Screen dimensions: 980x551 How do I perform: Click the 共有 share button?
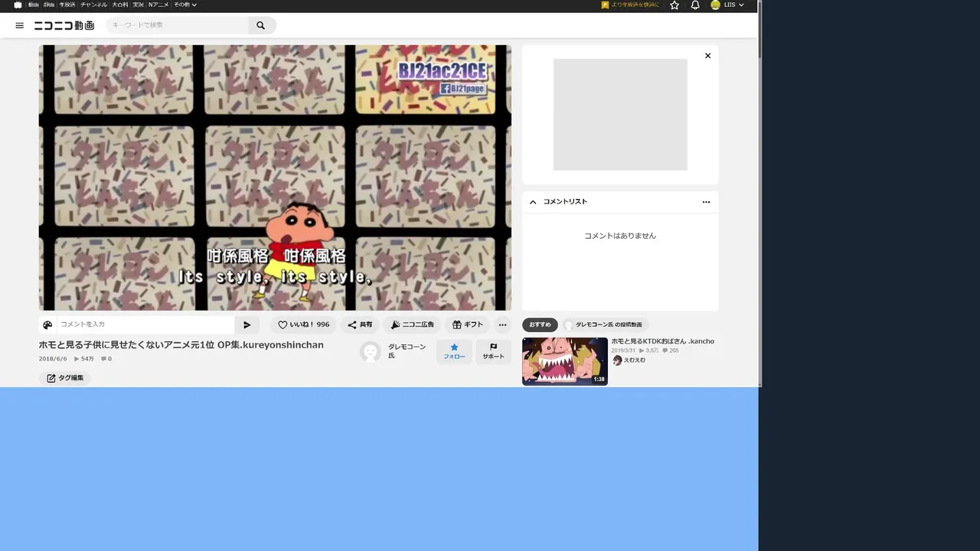pyautogui.click(x=360, y=324)
